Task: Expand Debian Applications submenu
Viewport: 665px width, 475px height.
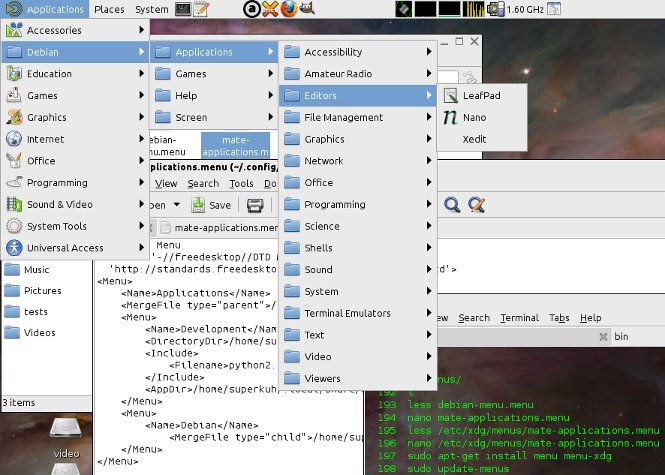Action: point(214,52)
